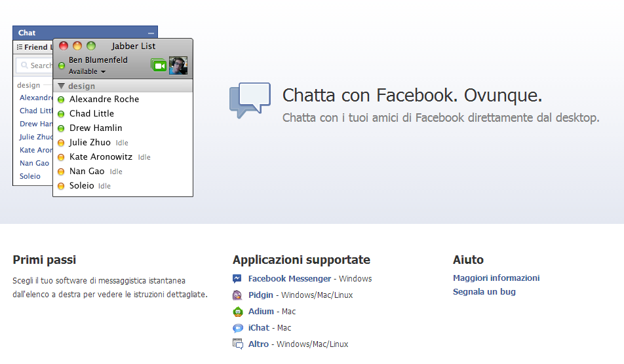Screen dimensions: 624x364
Task: Open the Pidgin instructions link
Action: (261, 295)
